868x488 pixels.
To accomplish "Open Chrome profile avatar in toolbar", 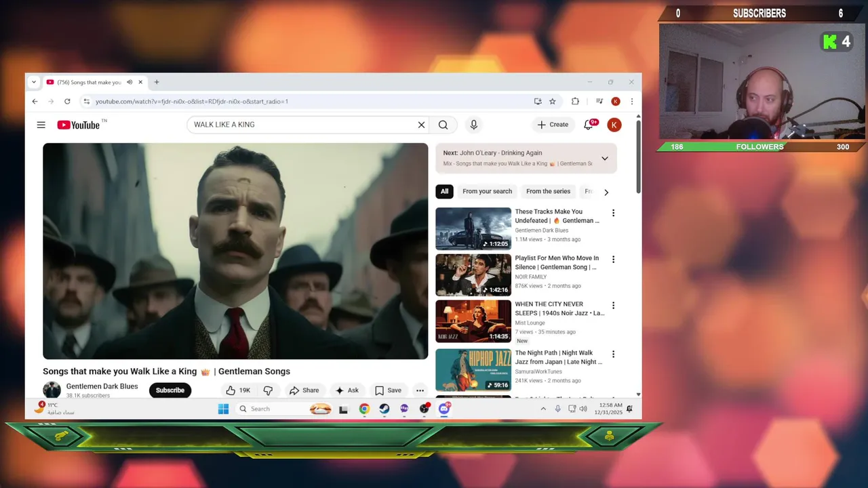I will 616,102.
